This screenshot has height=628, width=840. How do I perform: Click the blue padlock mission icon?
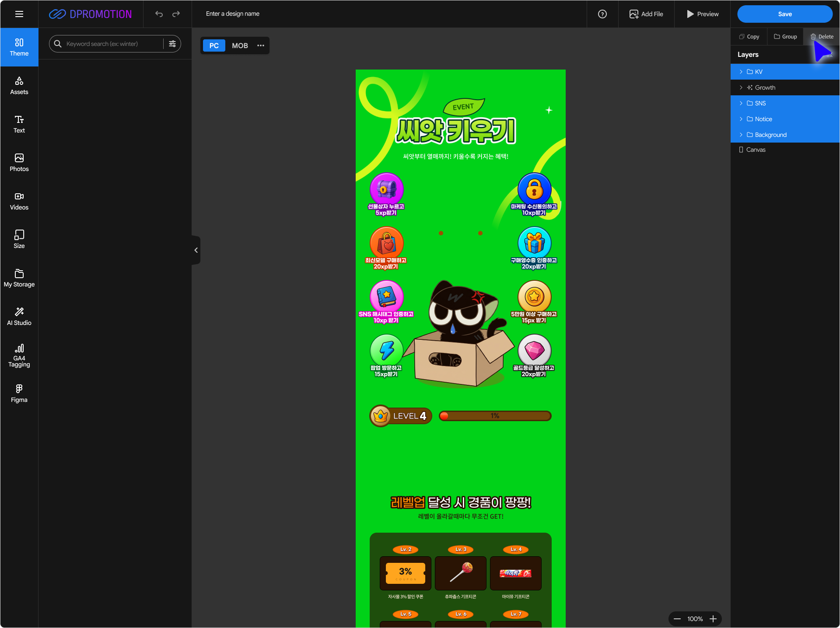click(534, 189)
